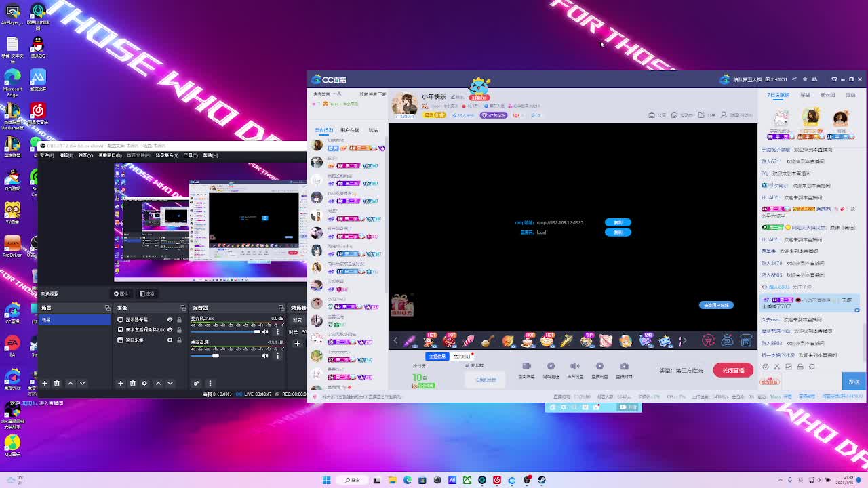The height and width of the screenshot is (488, 868).
Task: Open advanced audio settings gear in OBS mixer
Action: pos(196,384)
